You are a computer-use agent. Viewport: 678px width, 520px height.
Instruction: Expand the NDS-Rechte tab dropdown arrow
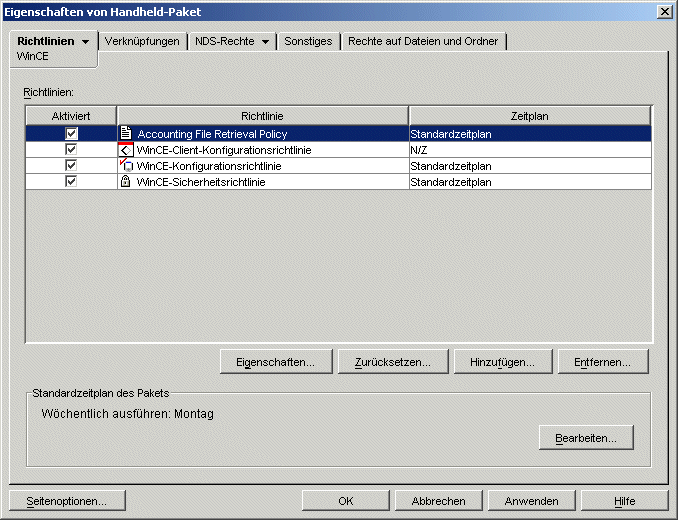pyautogui.click(x=265, y=42)
